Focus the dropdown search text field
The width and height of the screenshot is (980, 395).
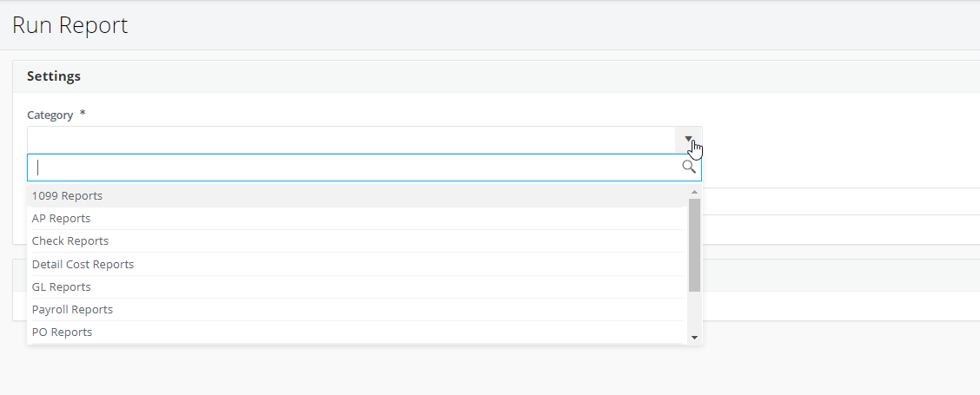(x=364, y=168)
